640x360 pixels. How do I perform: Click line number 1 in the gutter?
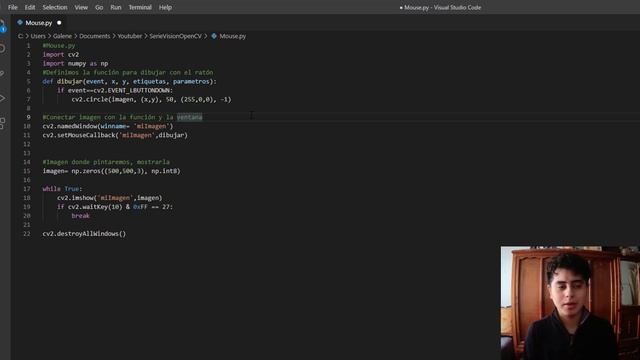(28, 45)
